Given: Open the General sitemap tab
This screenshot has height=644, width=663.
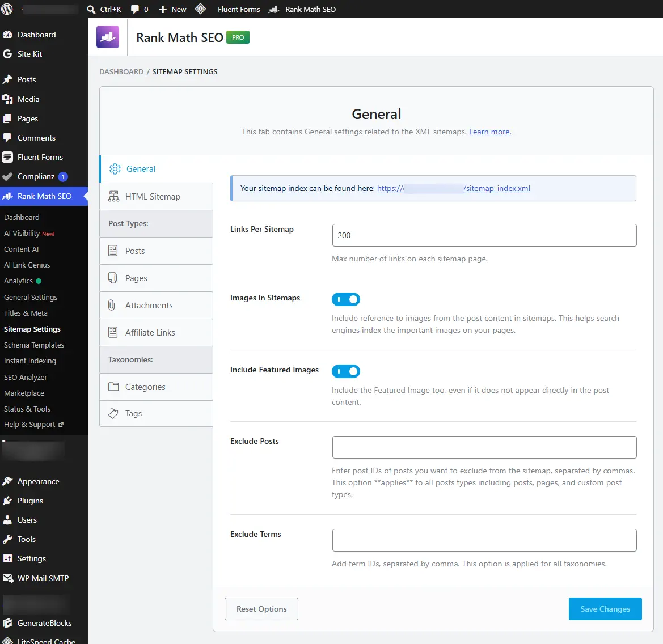Looking at the screenshot, I should coord(157,169).
